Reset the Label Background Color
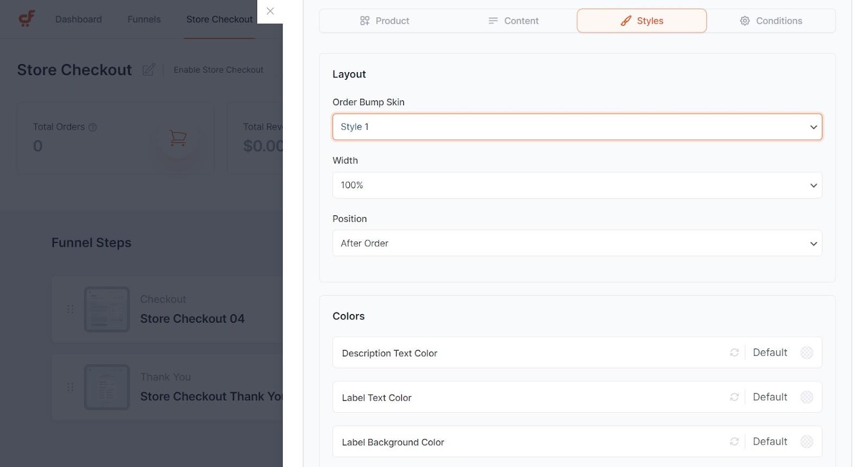Viewport: 868px width, 467px height. coord(735,442)
